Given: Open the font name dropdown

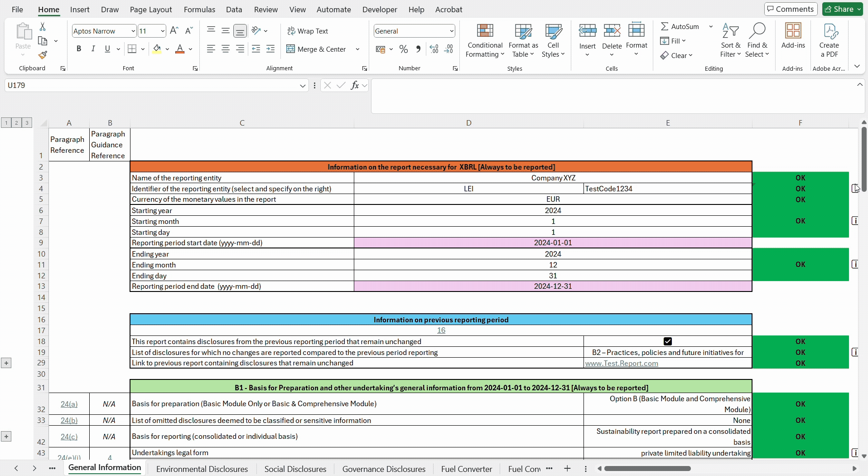Looking at the screenshot, I should point(133,31).
